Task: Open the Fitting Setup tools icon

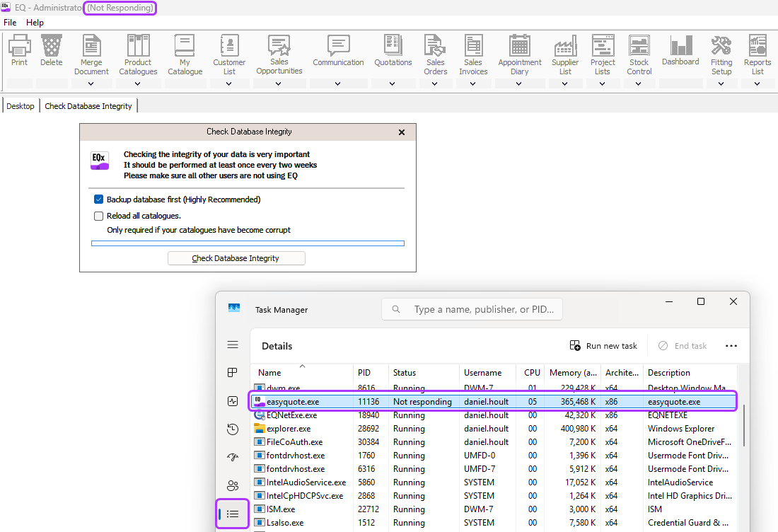Action: coord(721,45)
